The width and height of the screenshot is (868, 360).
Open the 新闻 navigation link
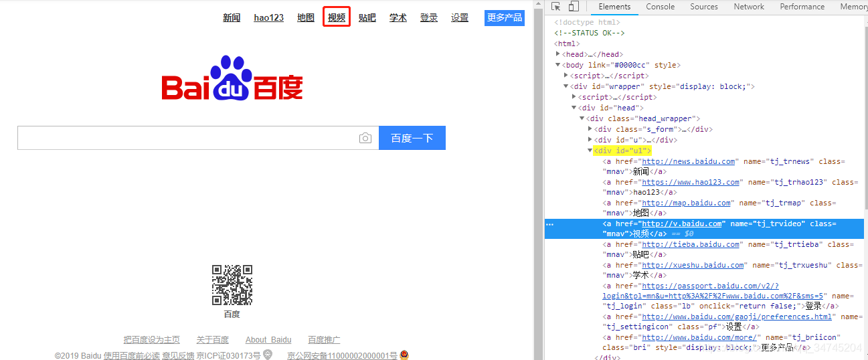click(232, 17)
